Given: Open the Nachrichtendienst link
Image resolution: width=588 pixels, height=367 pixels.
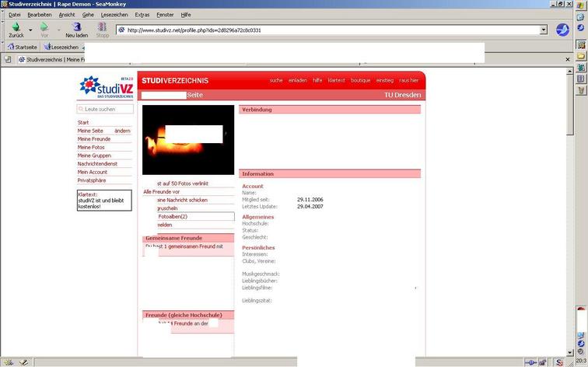Looking at the screenshot, I should [97, 164].
